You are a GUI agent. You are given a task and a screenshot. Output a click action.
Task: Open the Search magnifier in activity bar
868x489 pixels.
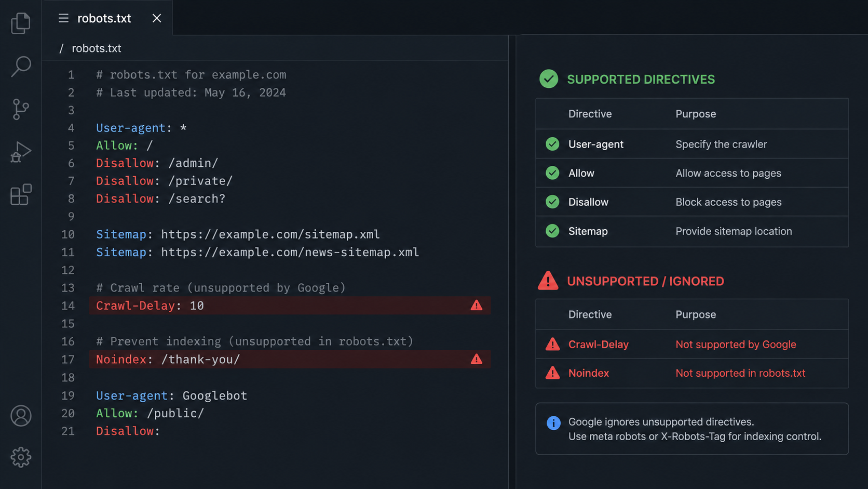[21, 67]
